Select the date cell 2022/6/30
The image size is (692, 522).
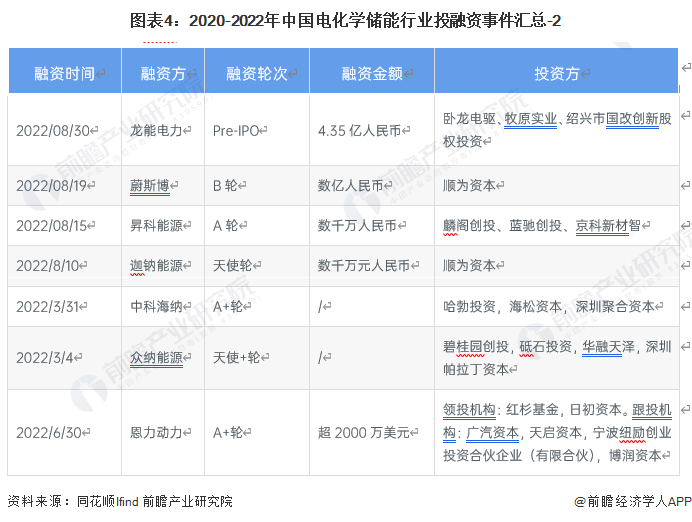point(64,432)
